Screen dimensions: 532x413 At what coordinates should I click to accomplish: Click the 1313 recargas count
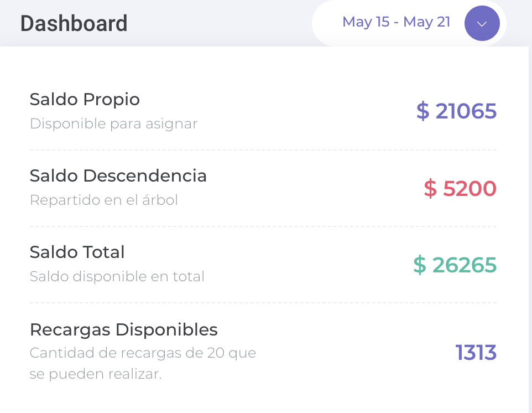click(476, 353)
